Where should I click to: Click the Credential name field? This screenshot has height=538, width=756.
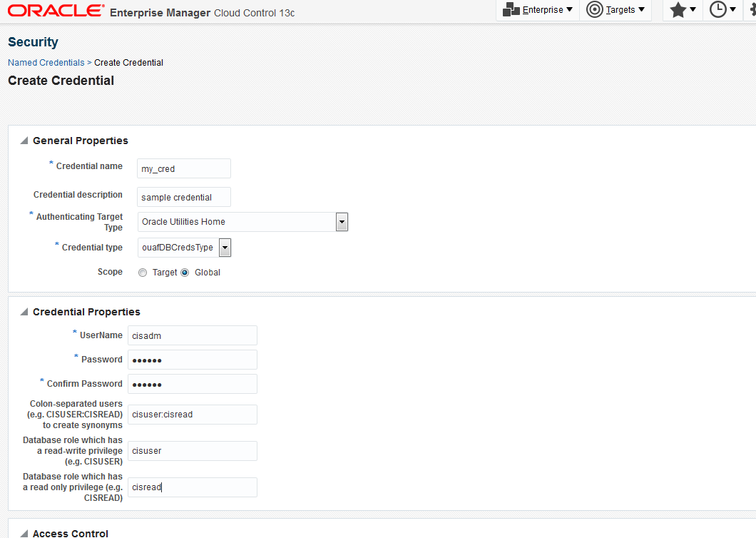(x=184, y=168)
